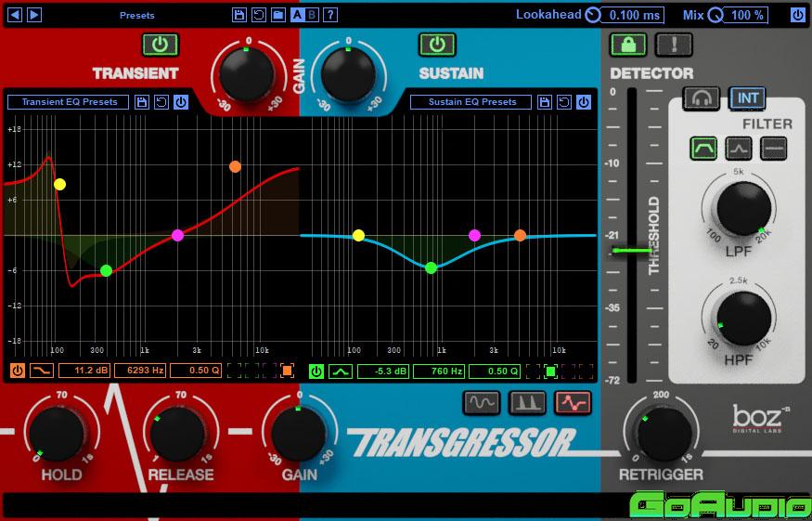This screenshot has width=812, height=521.
Task: Click the Lookahead 0.100 ms value field
Action: coord(632,16)
